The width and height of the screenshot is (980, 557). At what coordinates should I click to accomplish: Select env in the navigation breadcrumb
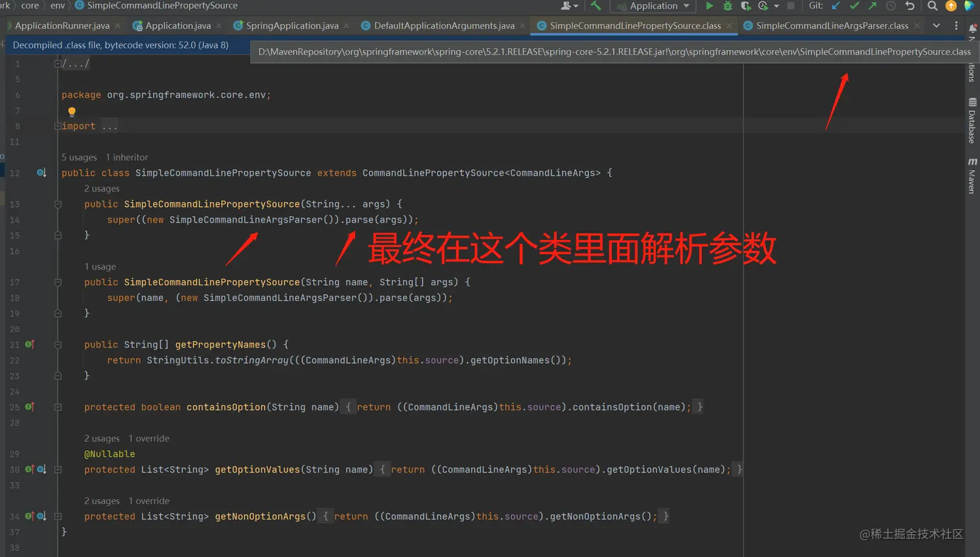pos(58,5)
